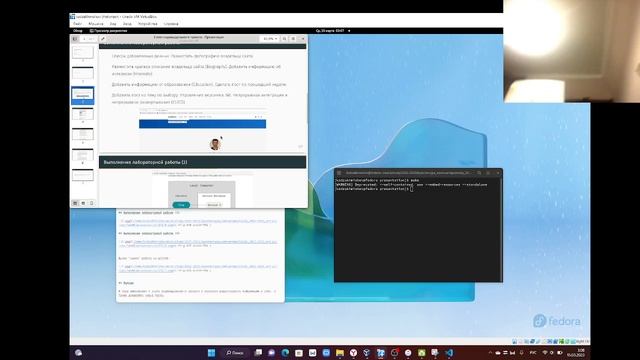640x360 pixels.
Task: Show hidden tray icons chevron
Action: (490, 353)
